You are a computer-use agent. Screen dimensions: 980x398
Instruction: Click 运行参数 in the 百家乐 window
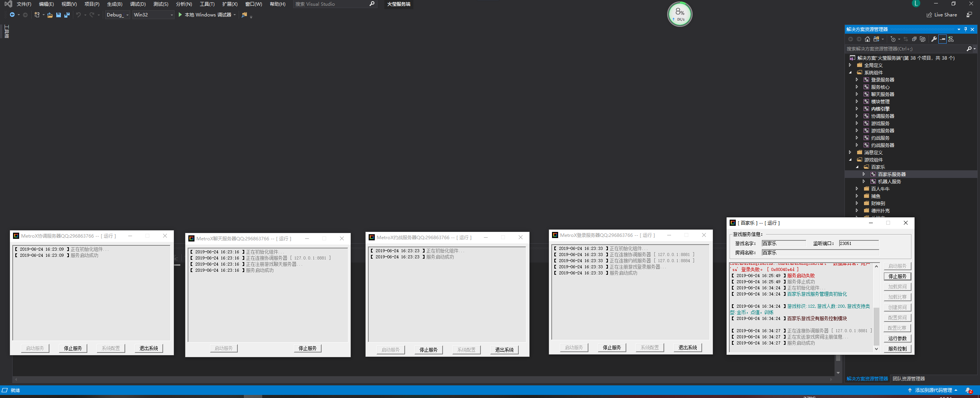pos(897,338)
